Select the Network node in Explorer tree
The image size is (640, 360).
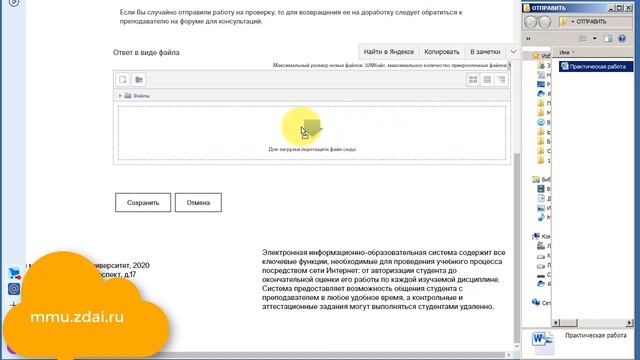[x=541, y=302]
